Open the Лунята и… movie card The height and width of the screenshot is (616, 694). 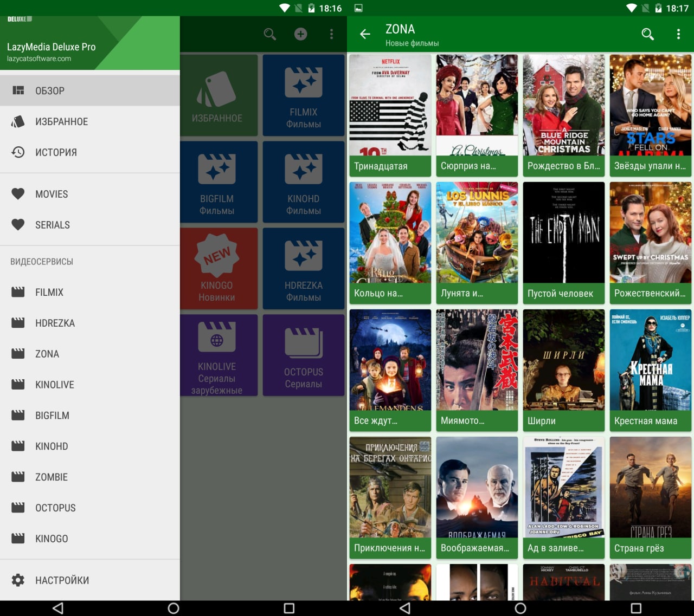[477, 243]
